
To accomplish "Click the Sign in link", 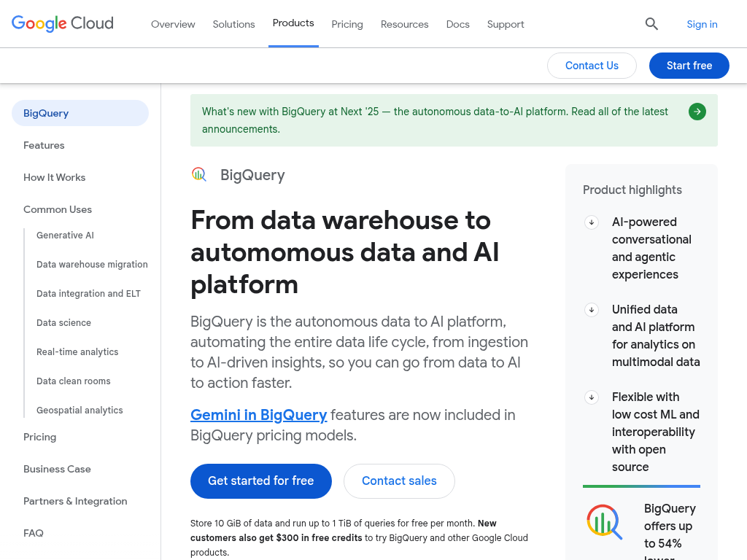I will (702, 24).
